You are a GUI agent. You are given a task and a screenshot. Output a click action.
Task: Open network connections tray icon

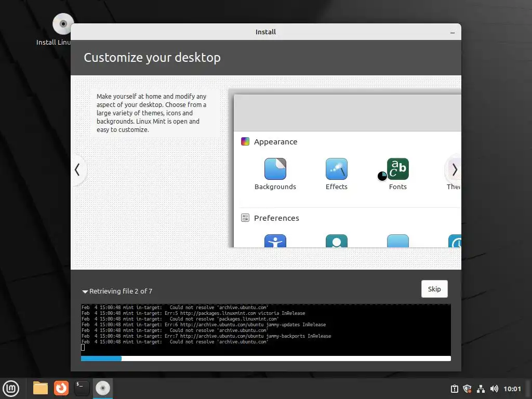click(481, 389)
